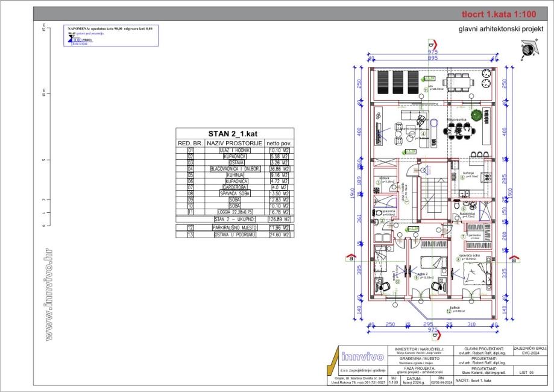554x392 pixels.
Task: Click 'GARDEROBA' table row
Action: pyautogui.click(x=235, y=188)
